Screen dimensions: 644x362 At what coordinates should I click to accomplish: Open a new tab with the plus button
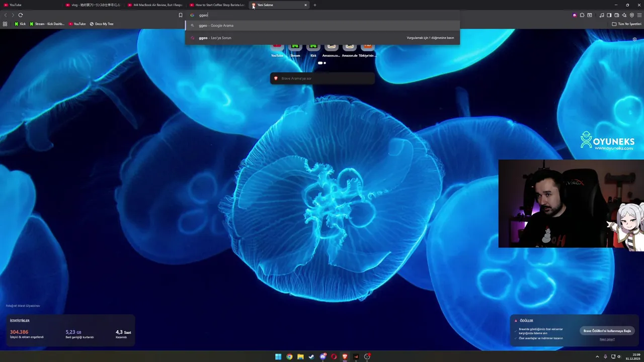tap(315, 5)
